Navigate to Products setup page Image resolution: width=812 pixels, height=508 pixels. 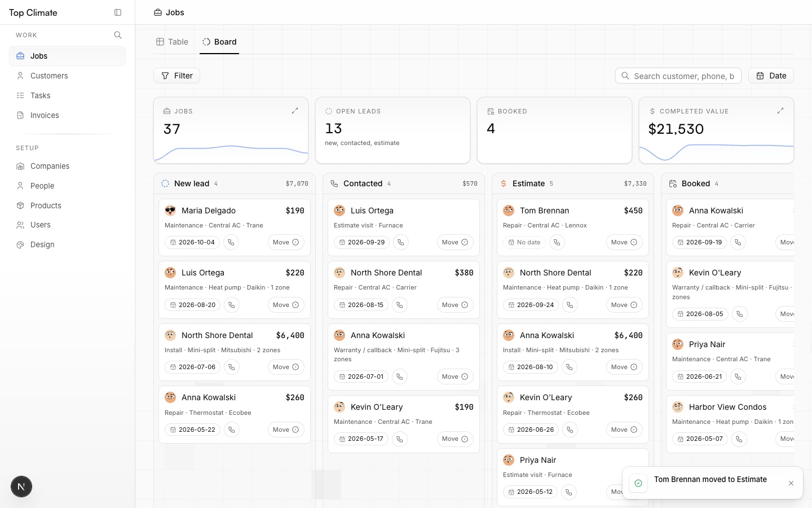click(67, 205)
